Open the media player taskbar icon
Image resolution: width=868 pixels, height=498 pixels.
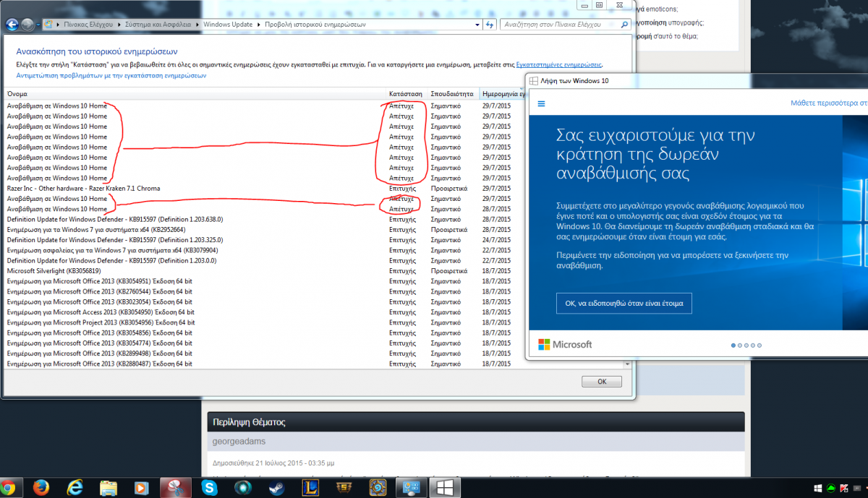[x=142, y=487]
